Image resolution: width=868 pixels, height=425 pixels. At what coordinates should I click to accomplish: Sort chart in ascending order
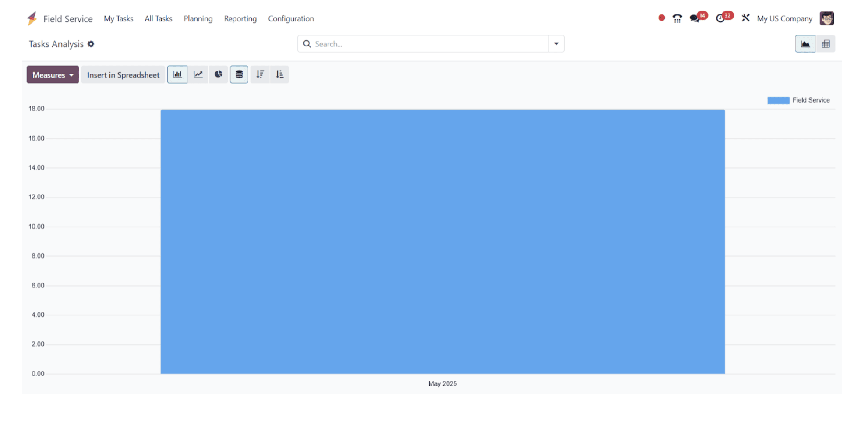coord(279,74)
